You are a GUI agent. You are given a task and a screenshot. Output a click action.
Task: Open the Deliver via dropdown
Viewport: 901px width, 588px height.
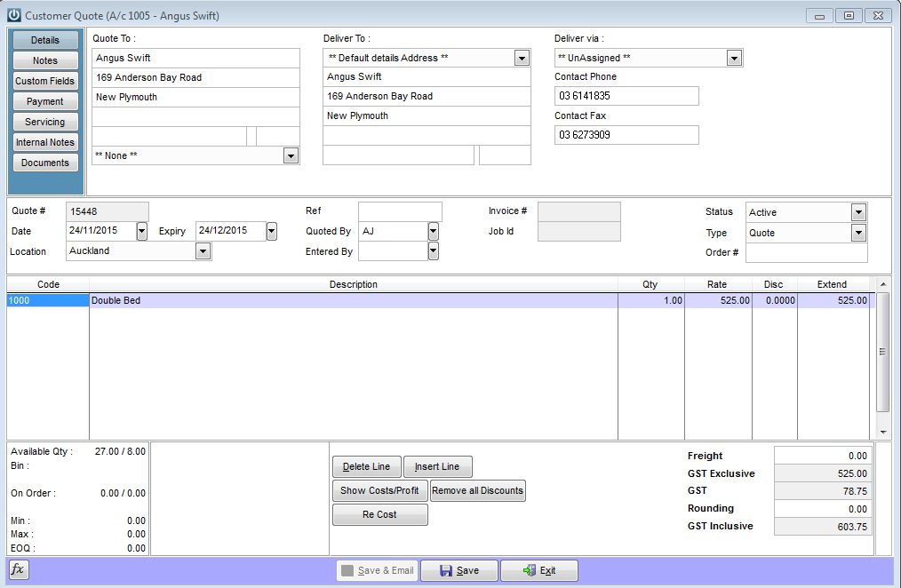734,57
